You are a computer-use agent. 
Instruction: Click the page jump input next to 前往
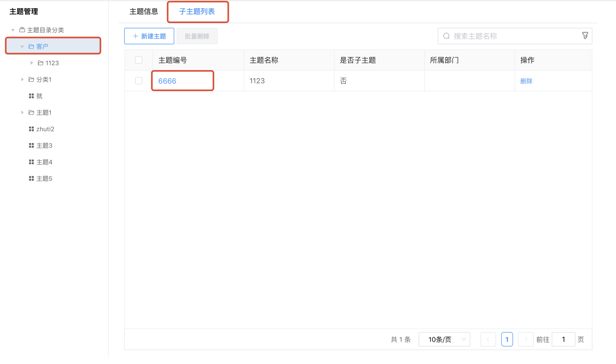coord(563,339)
